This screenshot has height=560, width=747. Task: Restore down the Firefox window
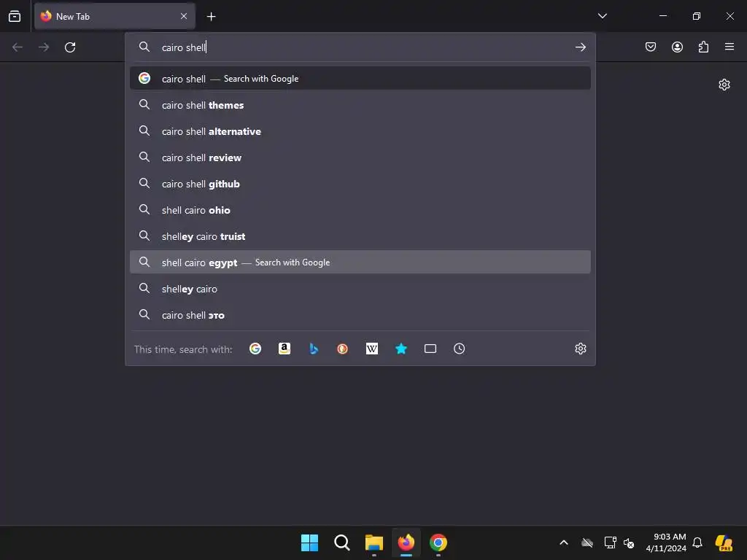[x=697, y=16]
